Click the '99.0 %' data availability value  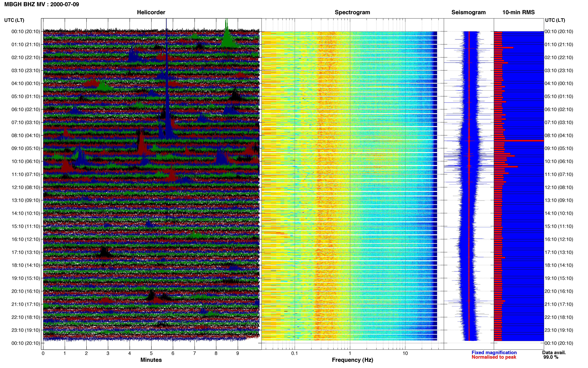tap(551, 357)
